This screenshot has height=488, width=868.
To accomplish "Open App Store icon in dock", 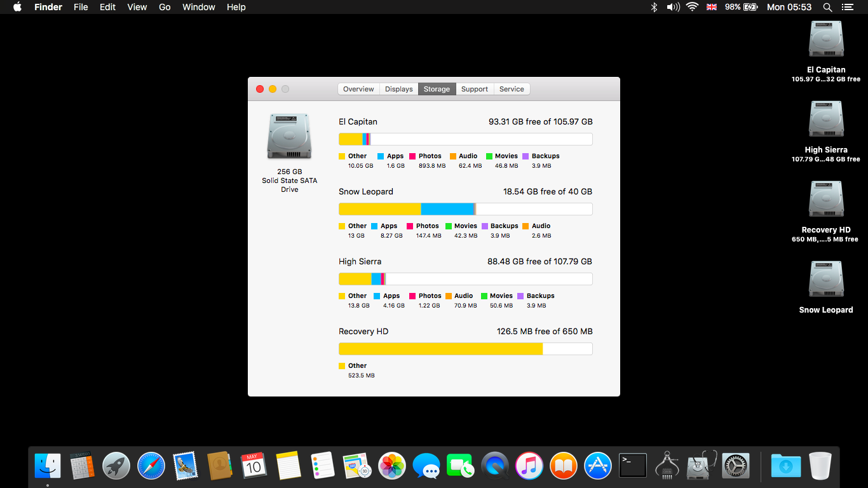I will pyautogui.click(x=598, y=466).
